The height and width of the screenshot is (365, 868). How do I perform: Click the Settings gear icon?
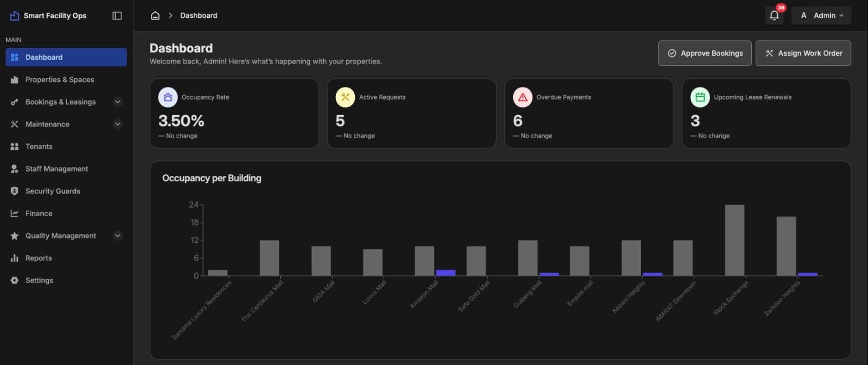14,280
